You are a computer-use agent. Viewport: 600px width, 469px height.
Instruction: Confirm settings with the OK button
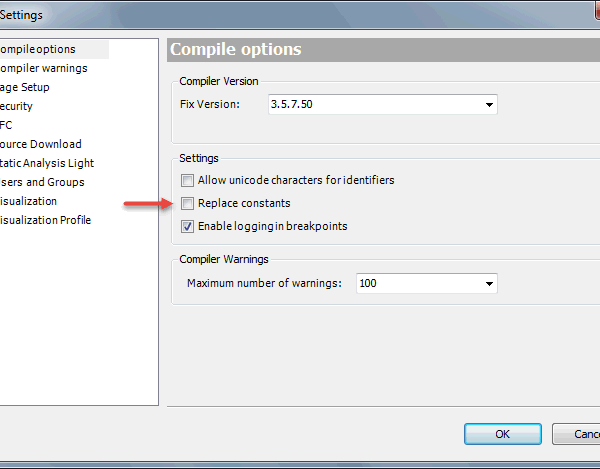click(502, 434)
